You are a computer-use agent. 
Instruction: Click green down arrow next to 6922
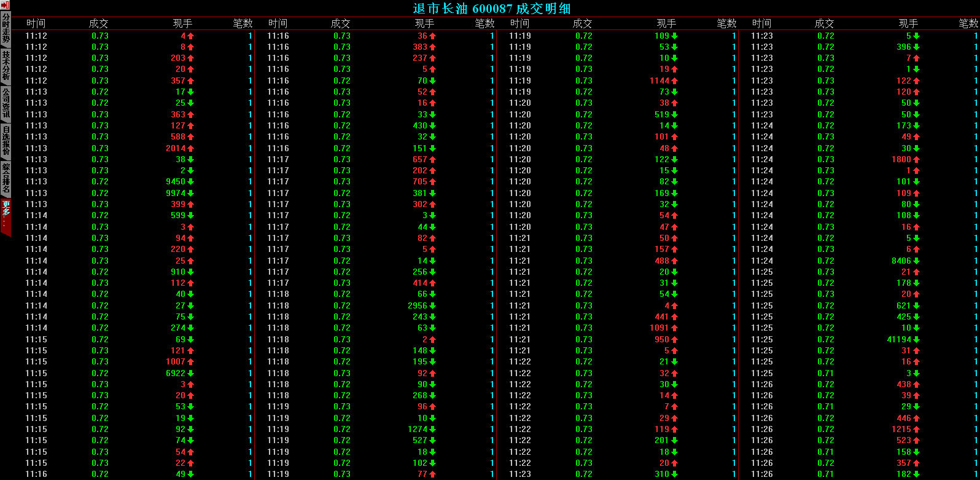point(190,374)
